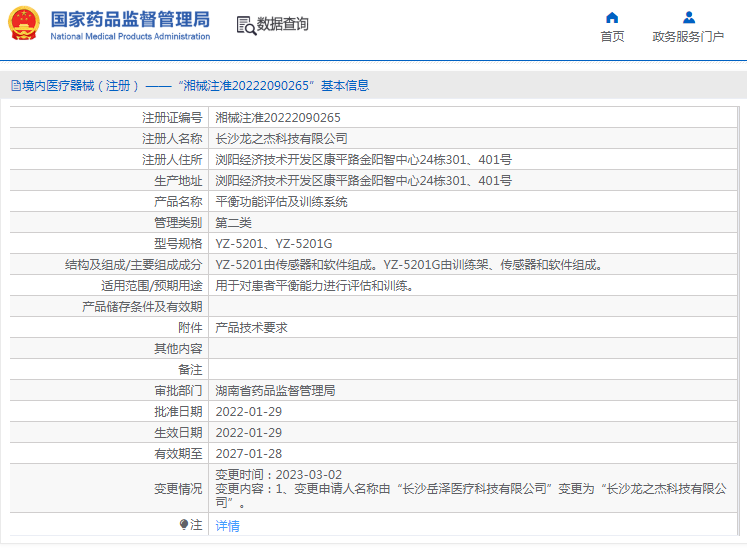Image resolution: width=747 pixels, height=552 pixels.
Task: Click the document icon before 境内医疗器械
Action: coord(16,86)
